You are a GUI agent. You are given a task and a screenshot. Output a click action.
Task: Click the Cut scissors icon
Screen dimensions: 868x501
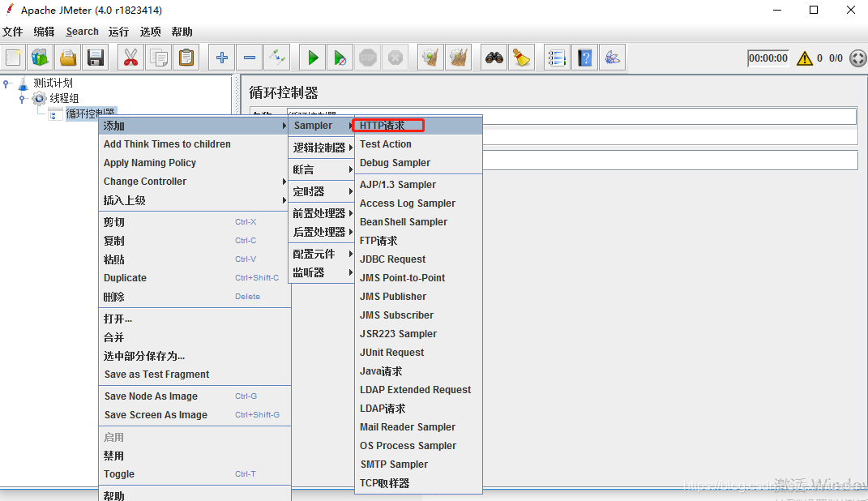(130, 58)
